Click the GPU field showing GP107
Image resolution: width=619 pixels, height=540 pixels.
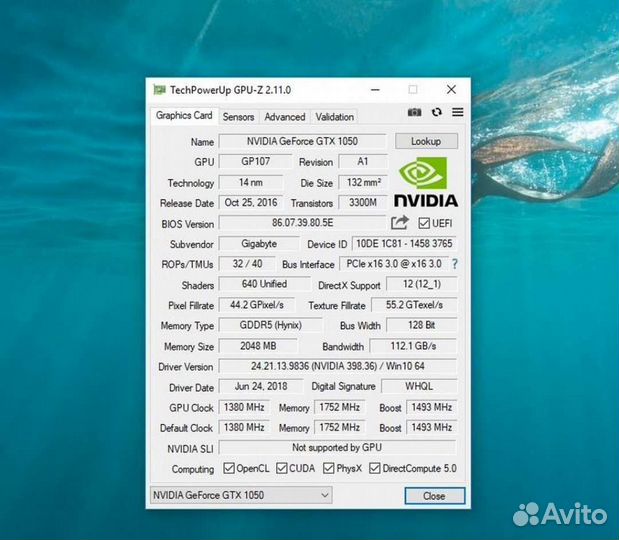tap(255, 161)
